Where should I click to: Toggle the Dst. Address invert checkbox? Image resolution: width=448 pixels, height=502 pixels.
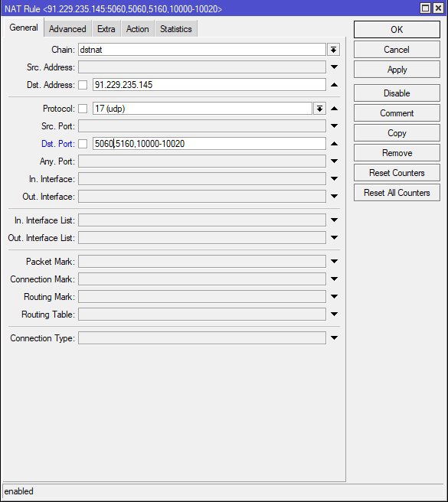click(83, 85)
